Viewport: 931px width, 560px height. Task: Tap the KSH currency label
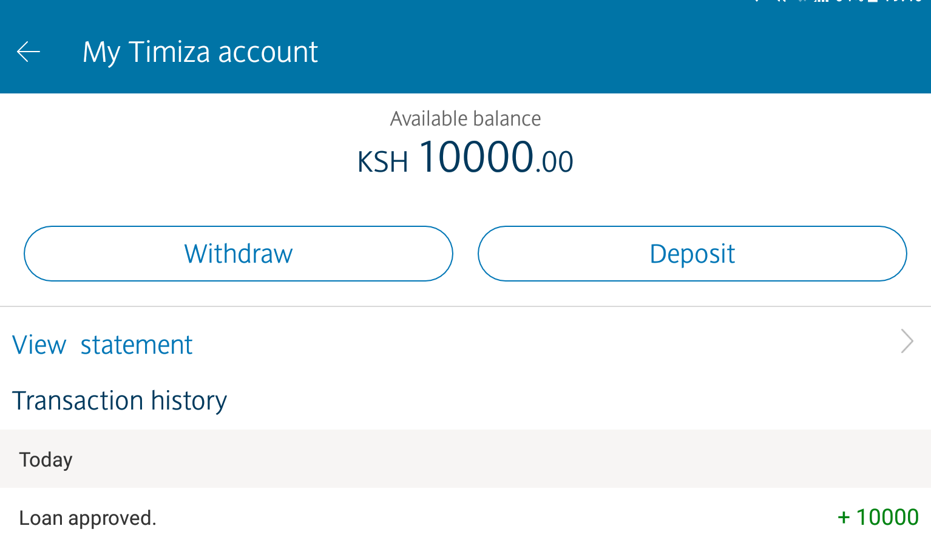382,163
